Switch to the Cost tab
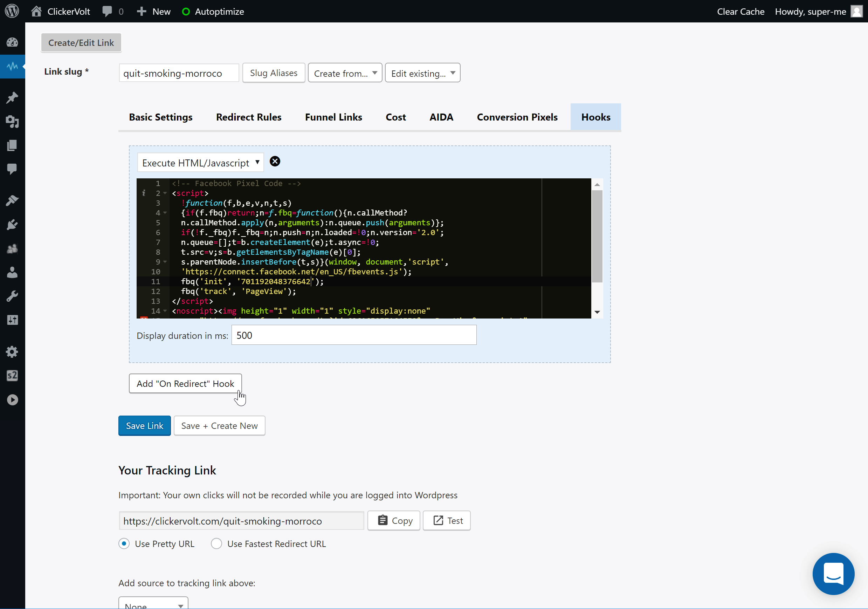Image resolution: width=868 pixels, height=609 pixels. point(396,117)
